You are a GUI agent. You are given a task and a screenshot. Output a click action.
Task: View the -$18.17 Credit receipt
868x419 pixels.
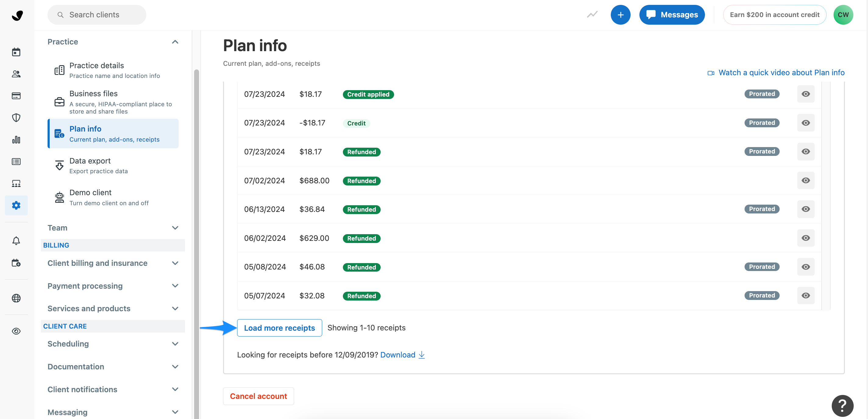806,123
